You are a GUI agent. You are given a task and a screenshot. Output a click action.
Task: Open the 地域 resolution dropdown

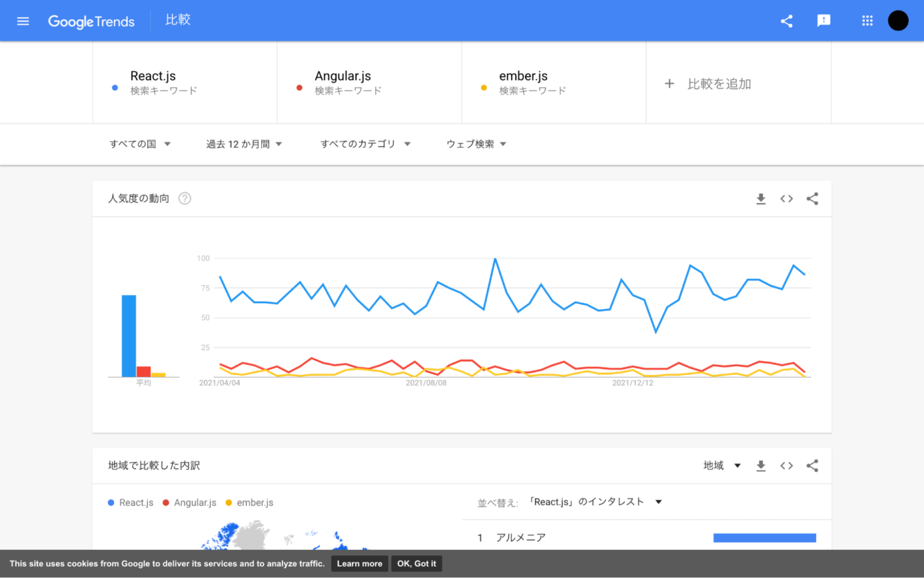[722, 465]
